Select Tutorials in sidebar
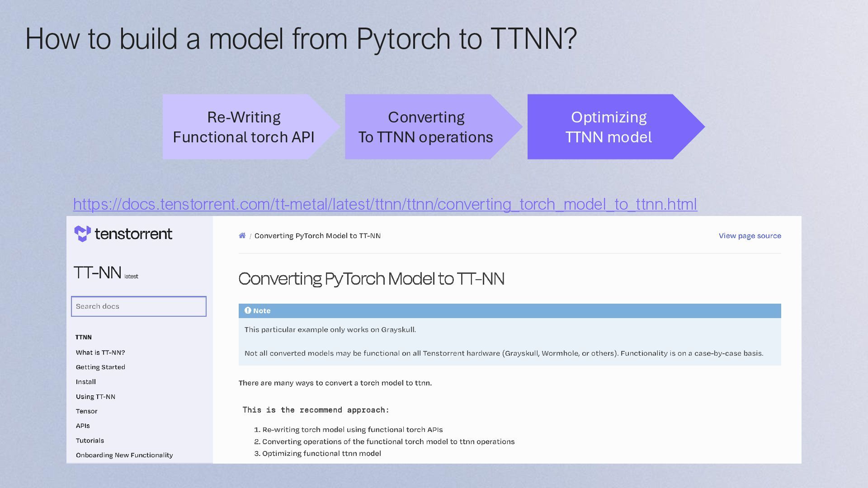868x488 pixels. [90, 441]
